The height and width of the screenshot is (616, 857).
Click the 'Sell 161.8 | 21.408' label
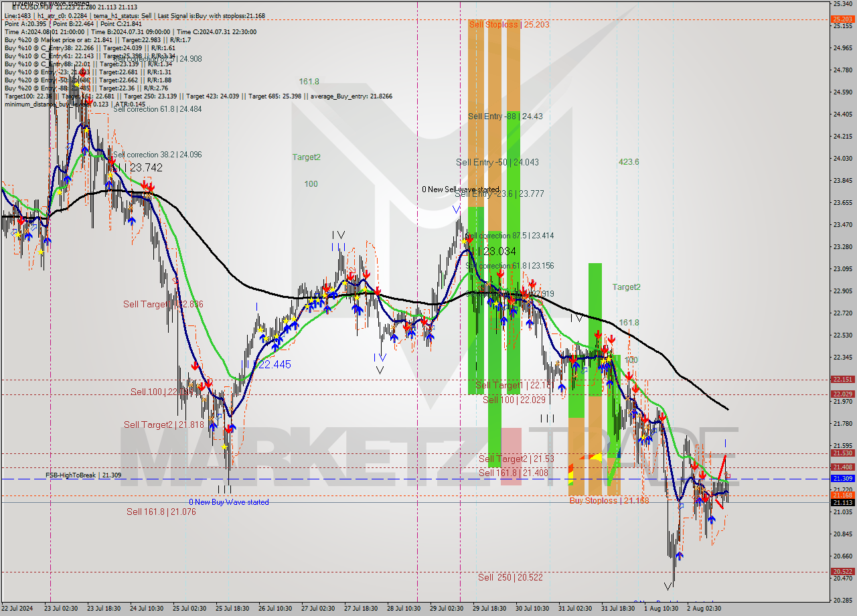513,473
